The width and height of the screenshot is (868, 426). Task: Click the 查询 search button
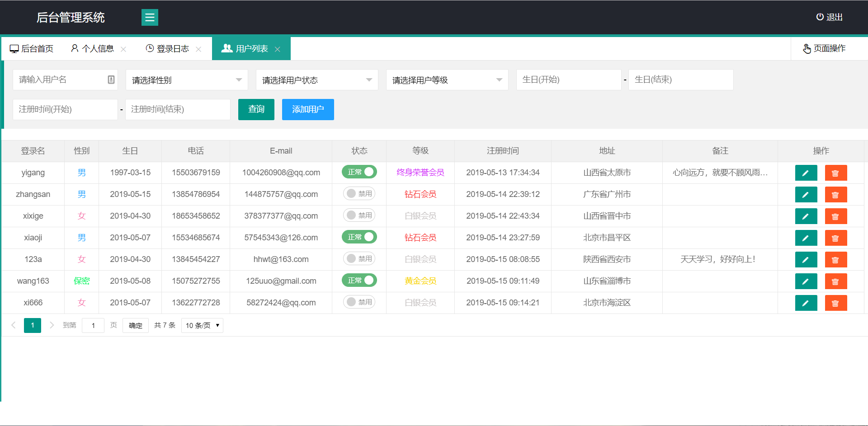pyautogui.click(x=256, y=109)
